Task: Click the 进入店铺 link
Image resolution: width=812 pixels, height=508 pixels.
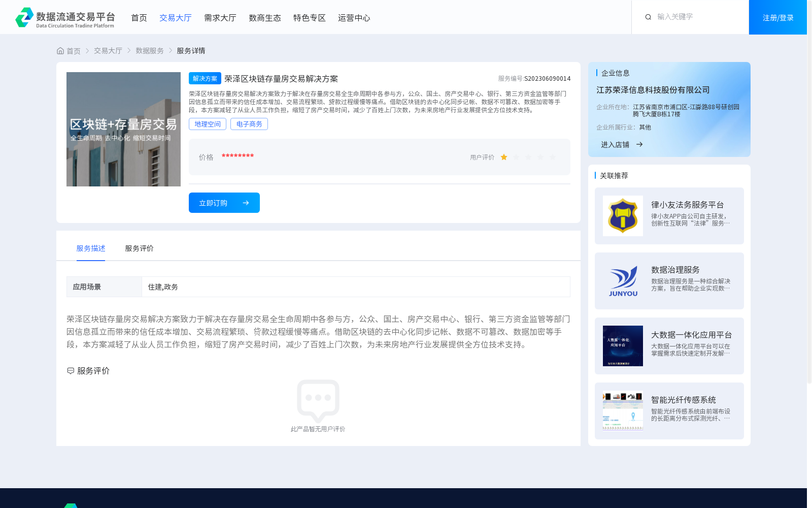Action: (615, 145)
